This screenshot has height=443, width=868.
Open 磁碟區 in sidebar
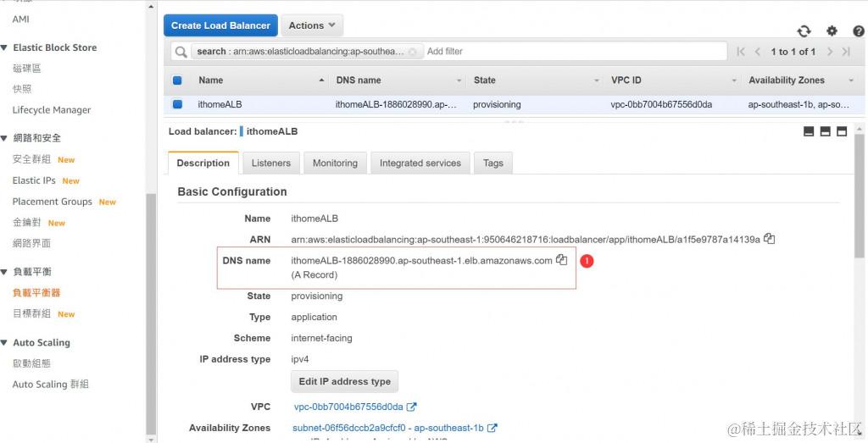tap(26, 68)
